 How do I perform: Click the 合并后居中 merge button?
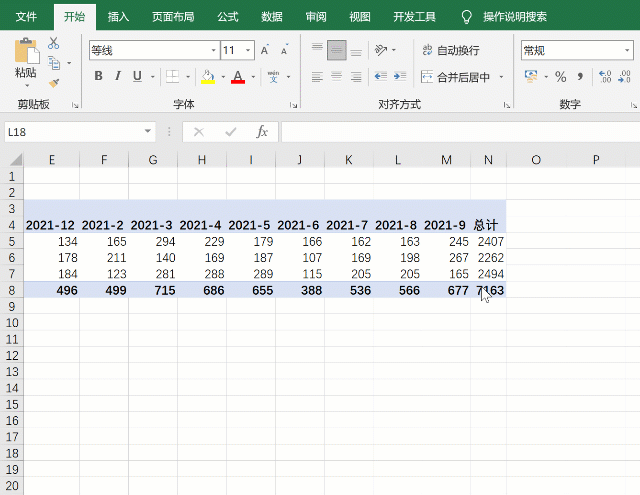[x=456, y=77]
